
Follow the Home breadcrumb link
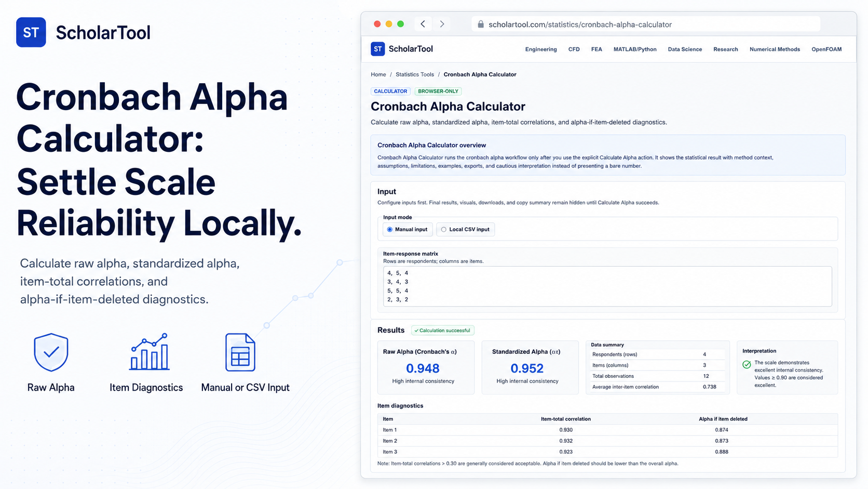pos(378,74)
